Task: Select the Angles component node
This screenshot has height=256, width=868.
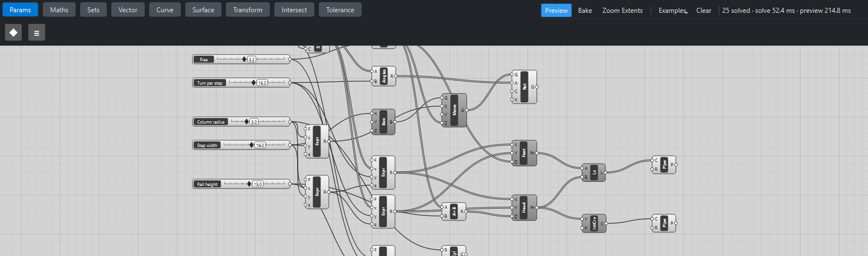Action: [x=383, y=76]
